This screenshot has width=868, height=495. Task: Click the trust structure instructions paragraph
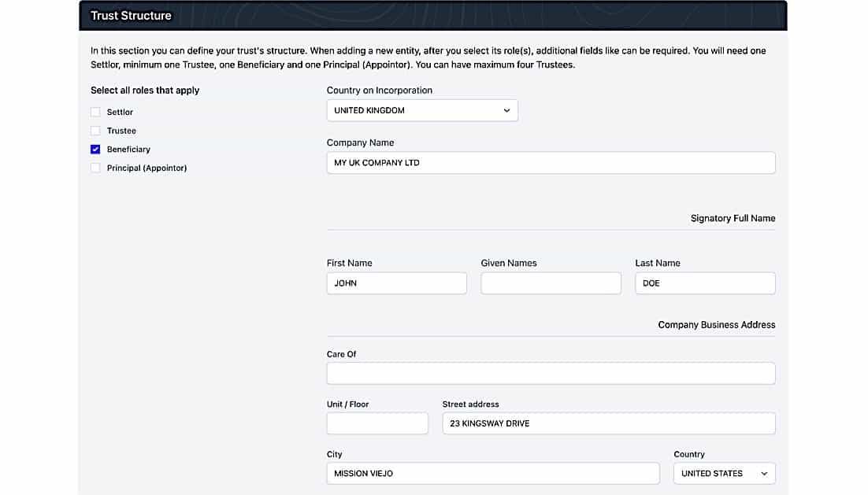428,57
